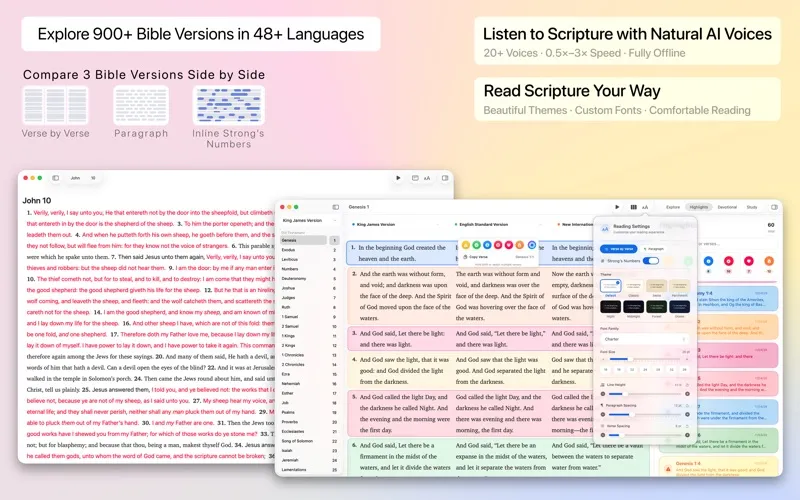The height and width of the screenshot is (500, 800).
Task: Apply green highlight color in verse popup
Action: [x=476, y=245]
